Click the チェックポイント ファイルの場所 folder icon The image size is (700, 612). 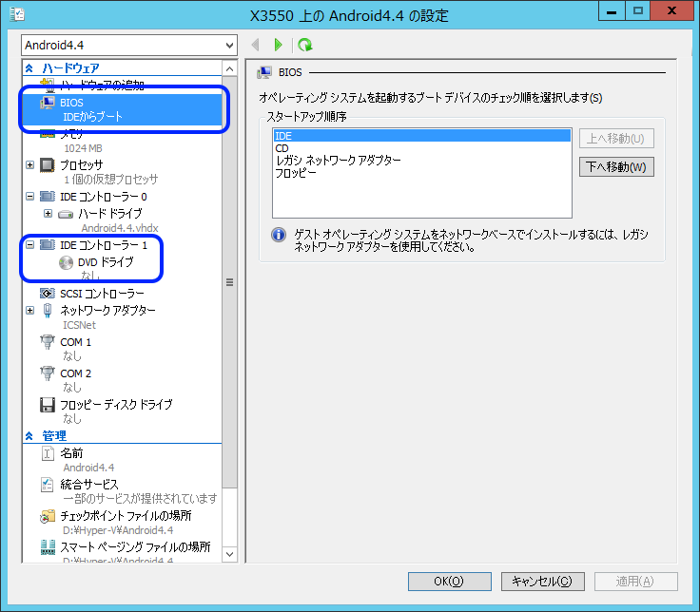(x=48, y=516)
